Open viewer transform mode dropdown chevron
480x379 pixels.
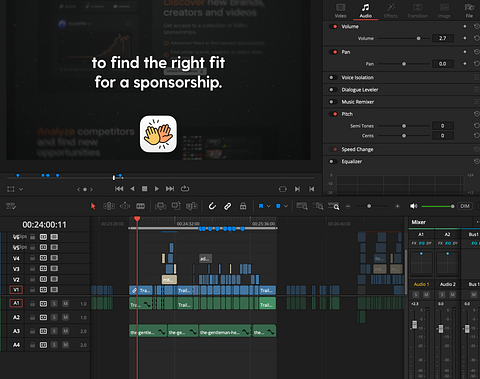coord(21,189)
